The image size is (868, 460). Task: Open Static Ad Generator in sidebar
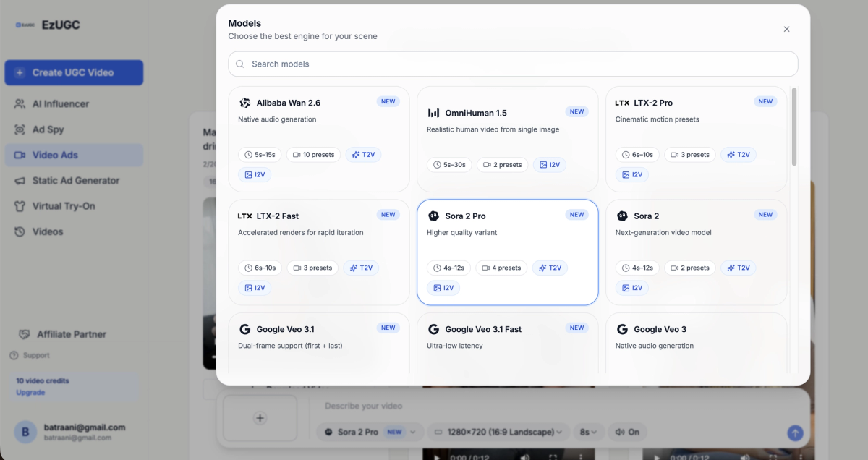point(74,180)
